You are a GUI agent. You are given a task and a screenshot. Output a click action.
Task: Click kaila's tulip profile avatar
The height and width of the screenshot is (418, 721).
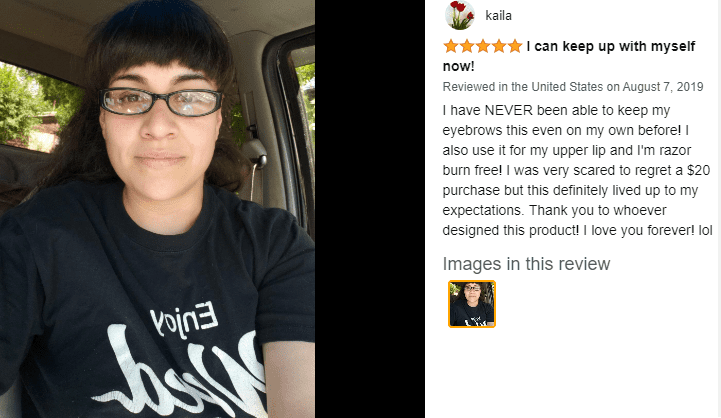[460, 15]
